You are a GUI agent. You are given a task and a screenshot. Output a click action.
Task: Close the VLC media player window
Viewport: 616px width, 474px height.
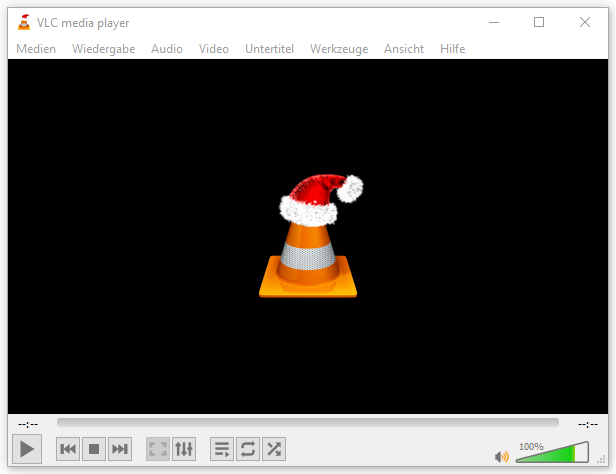[585, 22]
